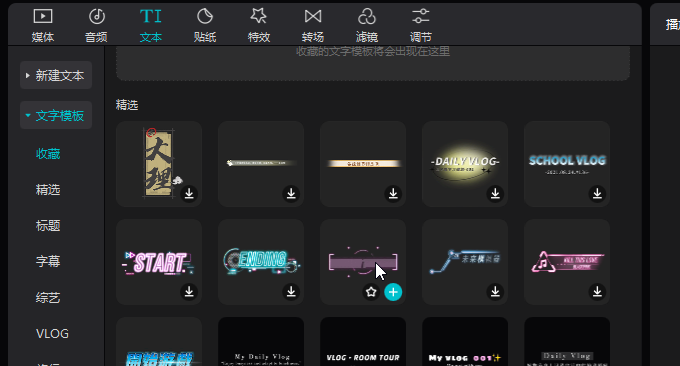The width and height of the screenshot is (680, 366).
Task: Open the 媒体 media tab
Action: [x=42, y=26]
